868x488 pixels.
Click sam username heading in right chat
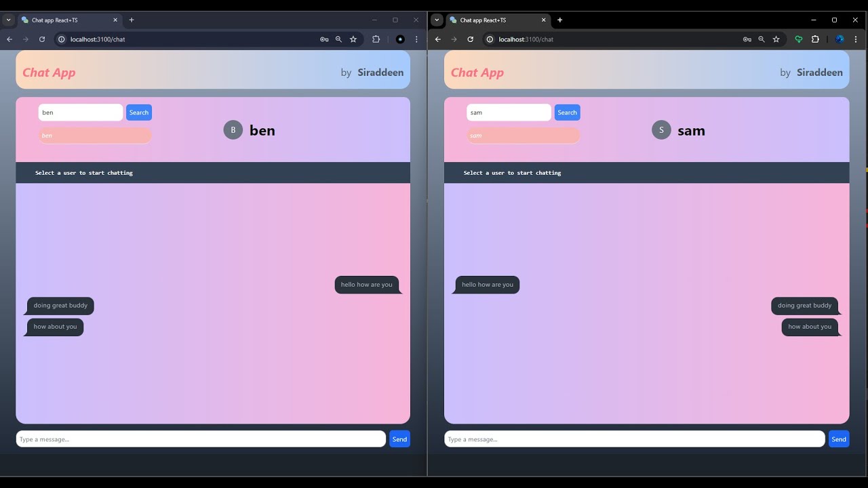[691, 131]
